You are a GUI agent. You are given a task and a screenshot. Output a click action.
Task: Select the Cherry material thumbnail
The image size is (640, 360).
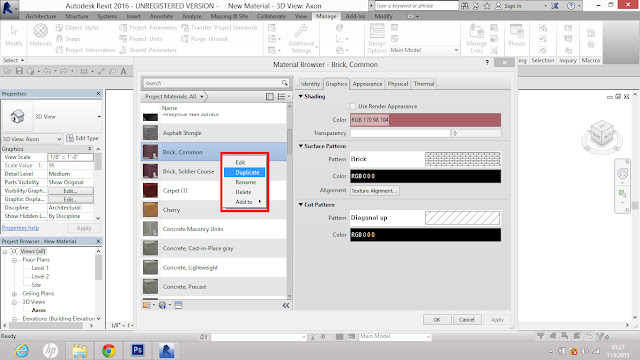tap(150, 210)
